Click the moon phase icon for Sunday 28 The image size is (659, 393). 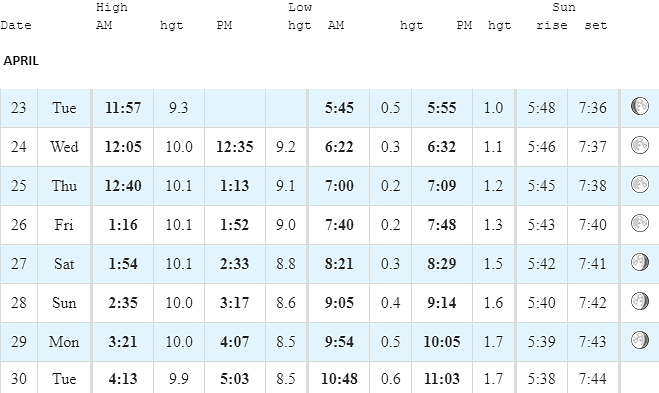point(640,301)
